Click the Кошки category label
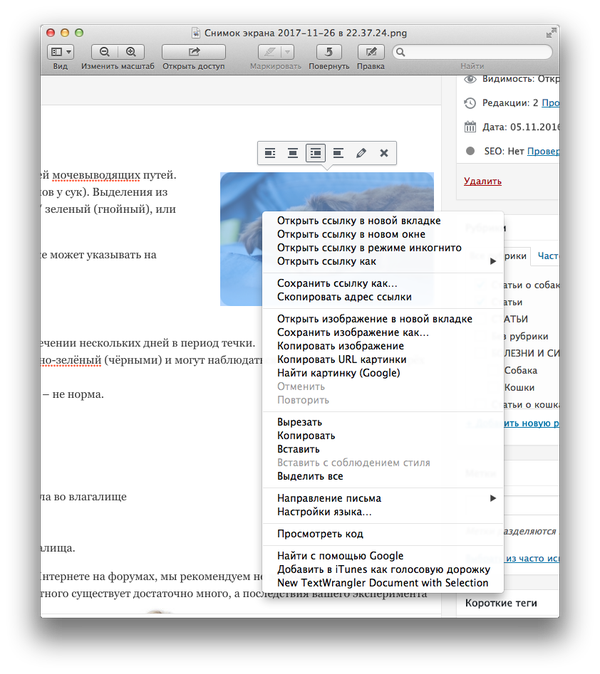The height and width of the screenshot is (674, 600). point(519,388)
